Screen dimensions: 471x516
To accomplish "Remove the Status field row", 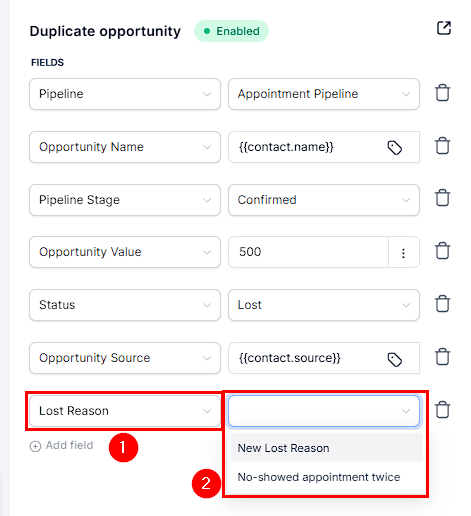I will [443, 304].
